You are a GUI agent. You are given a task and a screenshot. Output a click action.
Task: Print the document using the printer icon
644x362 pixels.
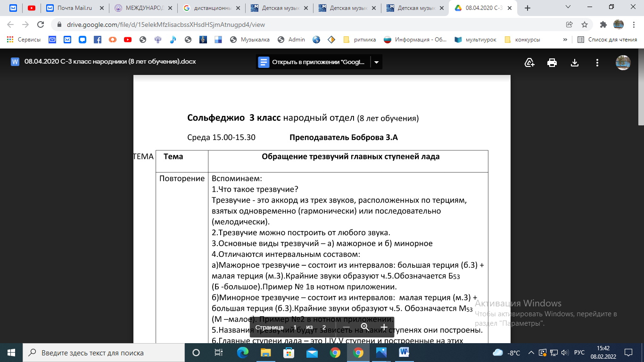(552, 62)
